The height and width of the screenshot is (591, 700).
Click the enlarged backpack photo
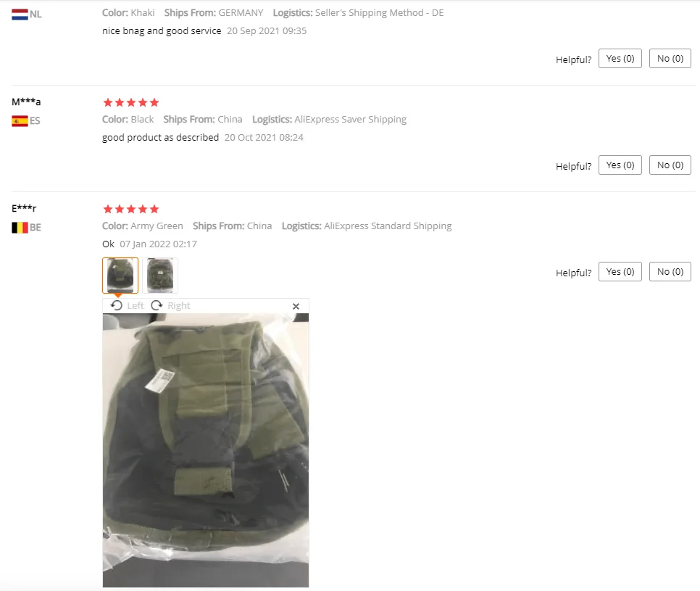[x=206, y=450]
